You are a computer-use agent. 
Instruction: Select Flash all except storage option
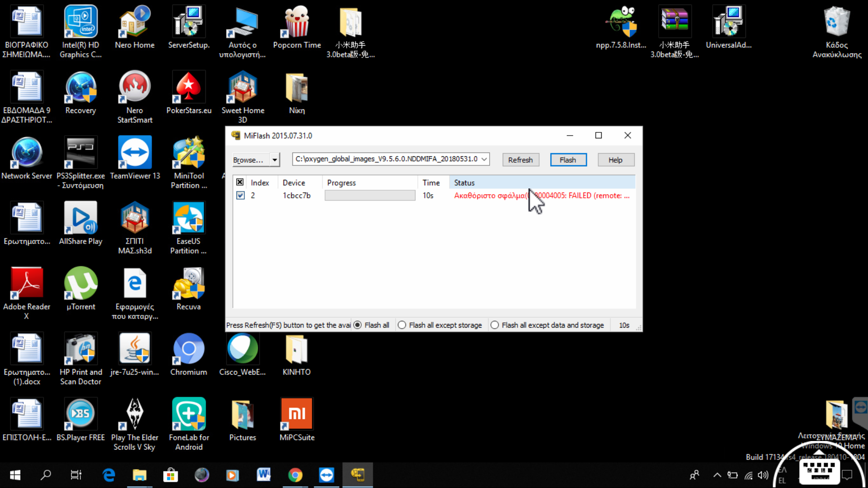coord(402,325)
